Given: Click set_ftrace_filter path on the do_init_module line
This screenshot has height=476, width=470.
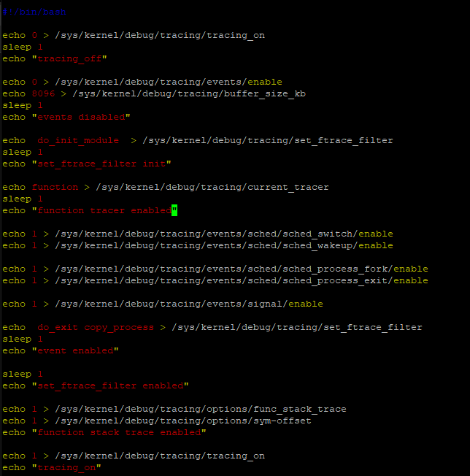Looking at the screenshot, I should [268, 141].
